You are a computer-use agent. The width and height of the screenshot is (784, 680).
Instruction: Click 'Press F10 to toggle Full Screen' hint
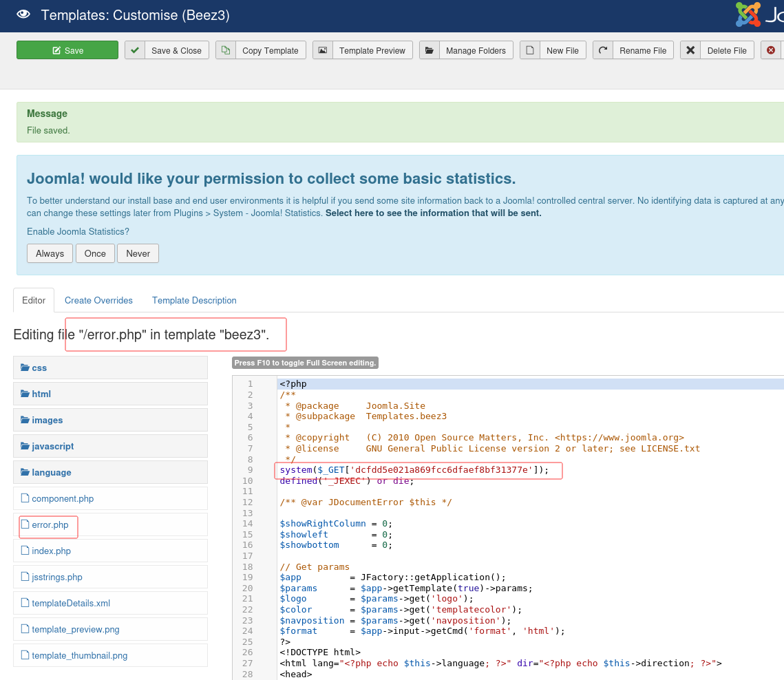tap(305, 363)
